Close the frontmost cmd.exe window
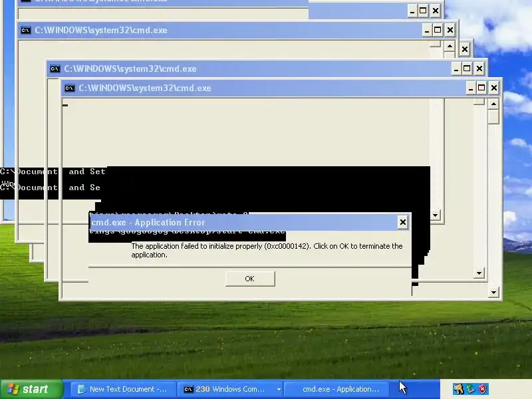 (494, 88)
